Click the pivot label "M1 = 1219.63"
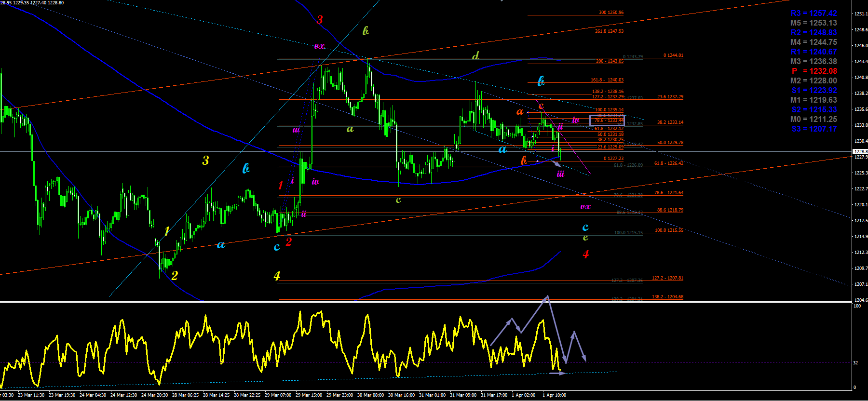The width and height of the screenshot is (868, 401). 814,100
